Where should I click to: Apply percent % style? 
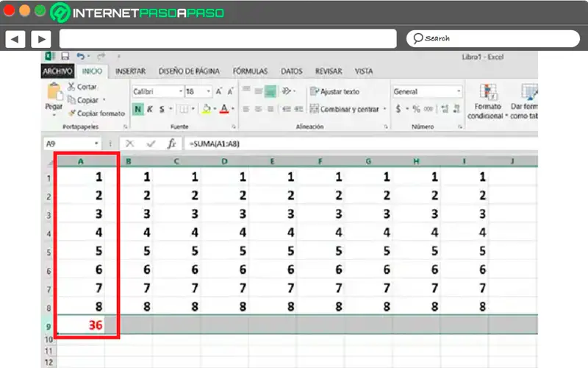click(416, 109)
